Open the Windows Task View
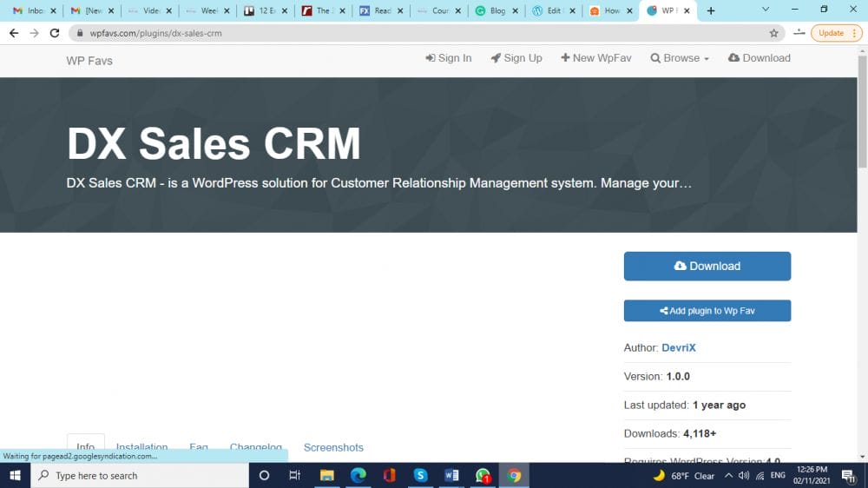868x488 pixels. pos(294,475)
